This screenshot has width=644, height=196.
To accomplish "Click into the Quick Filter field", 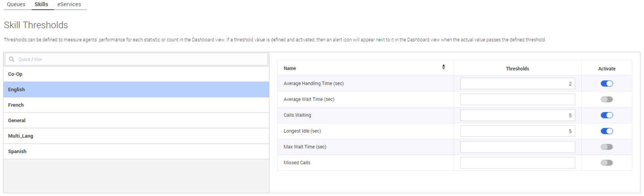I will (x=136, y=59).
